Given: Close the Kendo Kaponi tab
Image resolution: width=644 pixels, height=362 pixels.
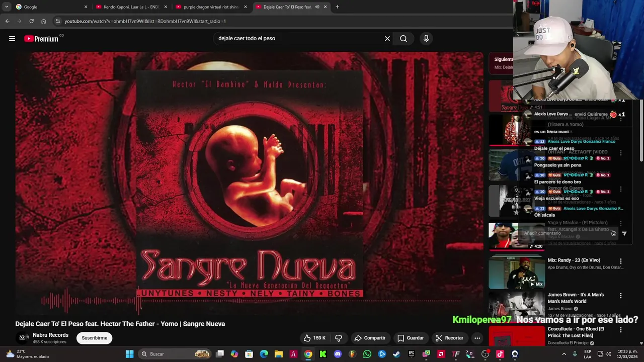Looking at the screenshot, I should click(x=166, y=7).
